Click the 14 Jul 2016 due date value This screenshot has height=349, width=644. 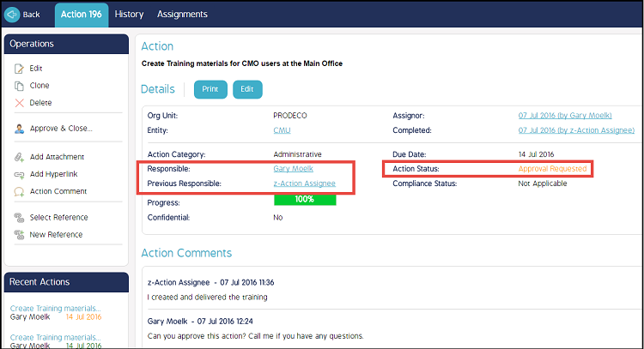[x=536, y=154]
